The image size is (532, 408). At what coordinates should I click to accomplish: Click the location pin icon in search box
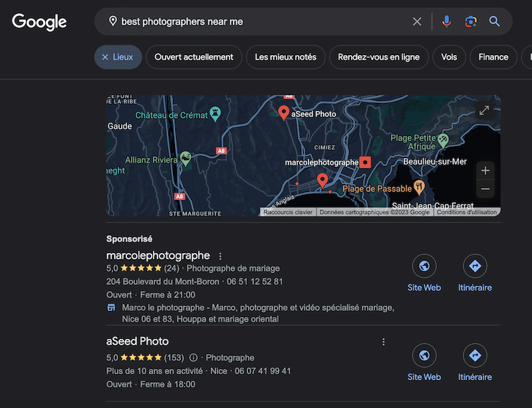pos(112,21)
